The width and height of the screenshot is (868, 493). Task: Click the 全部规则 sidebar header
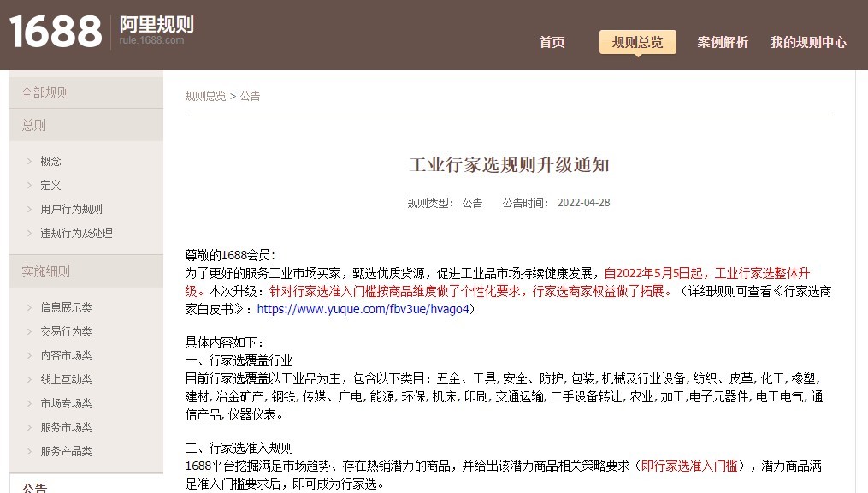pos(86,92)
